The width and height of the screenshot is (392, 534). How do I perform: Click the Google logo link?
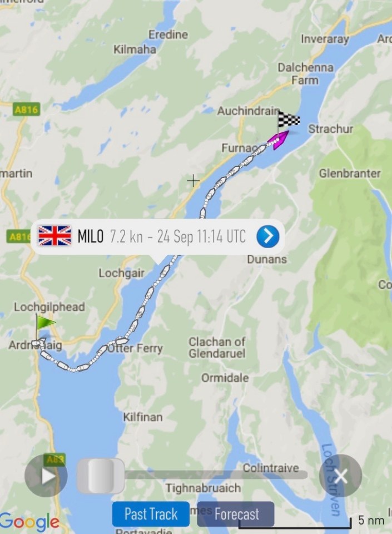coord(29,521)
